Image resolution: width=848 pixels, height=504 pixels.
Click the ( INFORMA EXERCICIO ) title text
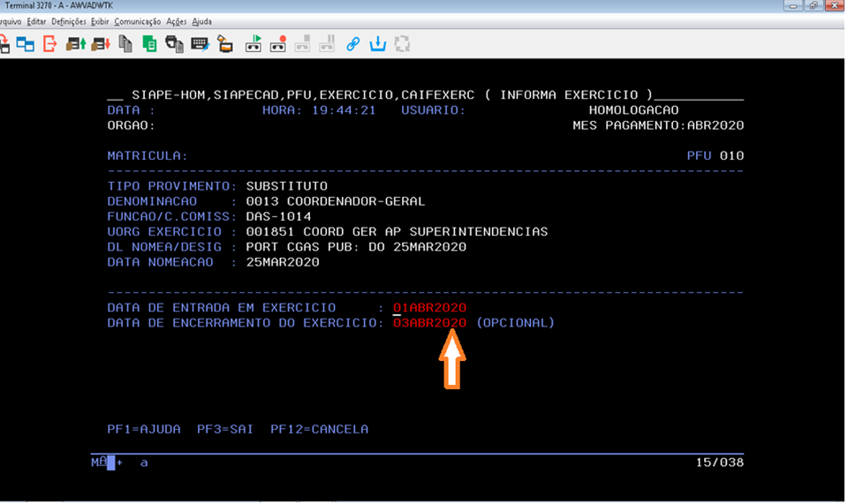(x=568, y=95)
